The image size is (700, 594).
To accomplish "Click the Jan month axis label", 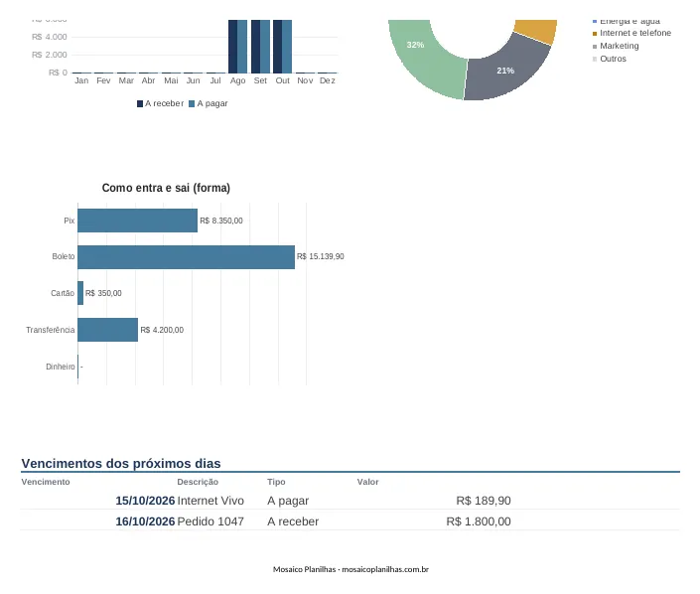I will click(81, 80).
